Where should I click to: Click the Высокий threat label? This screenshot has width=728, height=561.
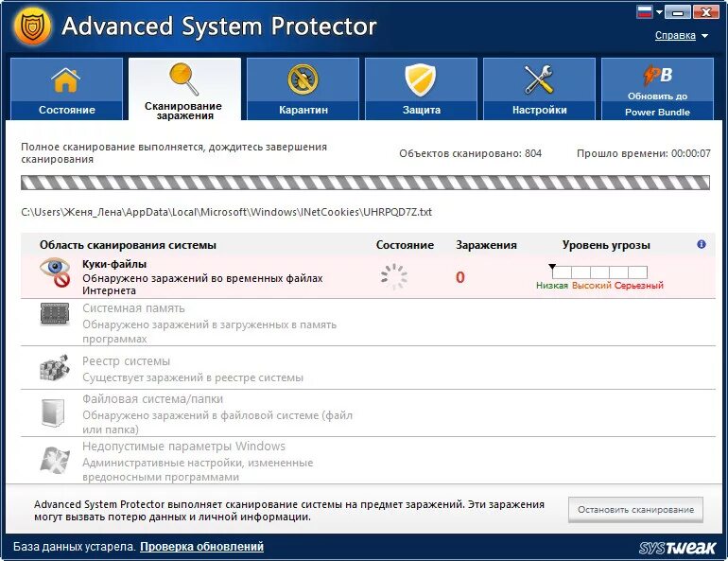(592, 285)
